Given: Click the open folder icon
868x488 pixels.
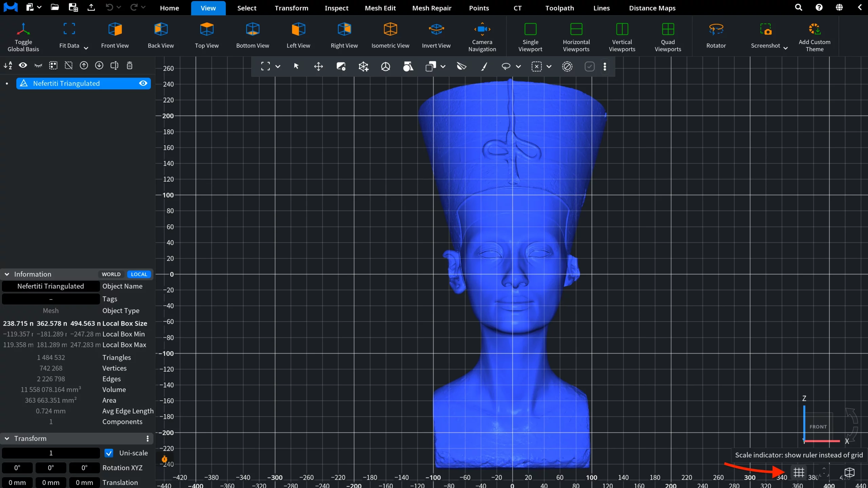Looking at the screenshot, I should (55, 7).
